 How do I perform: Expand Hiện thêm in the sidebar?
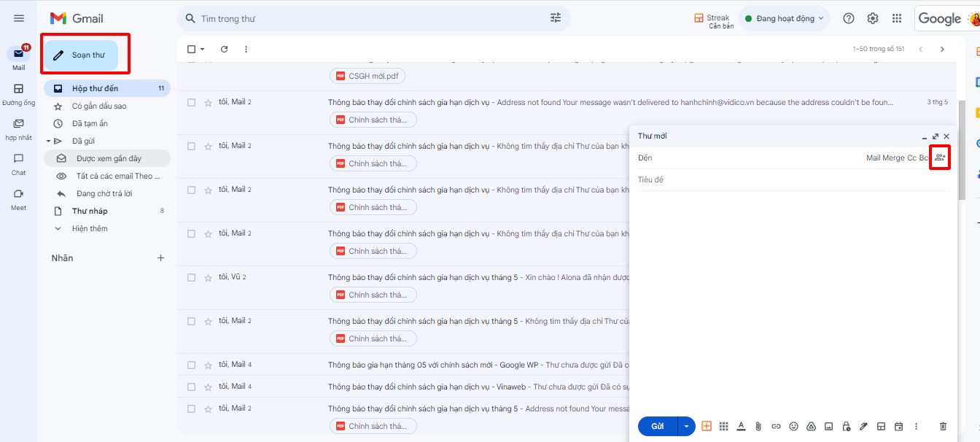(90, 228)
